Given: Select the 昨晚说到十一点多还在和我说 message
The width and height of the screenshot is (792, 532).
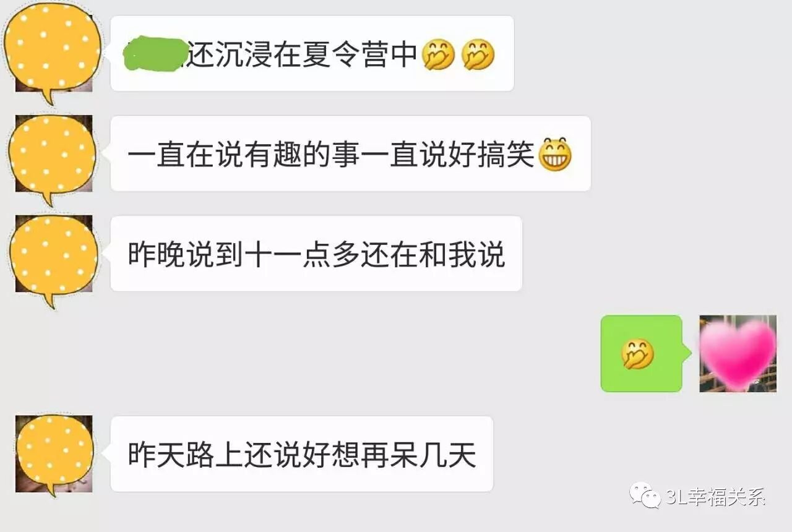Looking at the screenshot, I should (316, 254).
